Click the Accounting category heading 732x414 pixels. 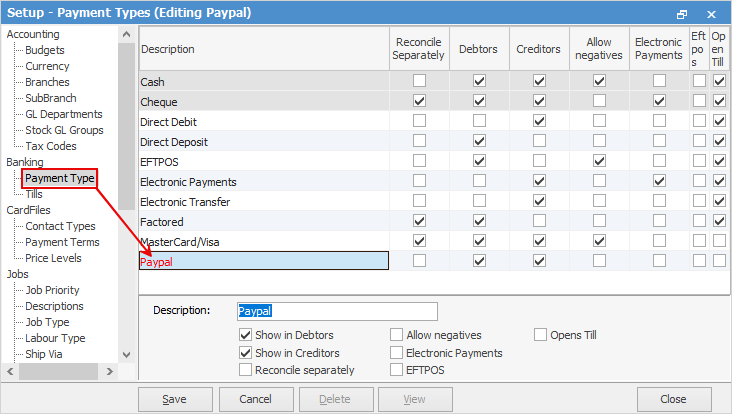[33, 34]
